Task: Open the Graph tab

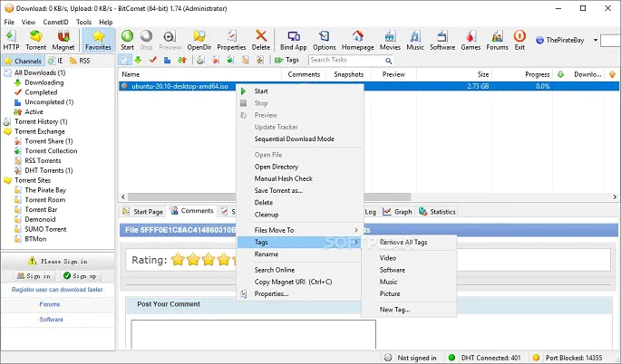Action: coord(397,212)
